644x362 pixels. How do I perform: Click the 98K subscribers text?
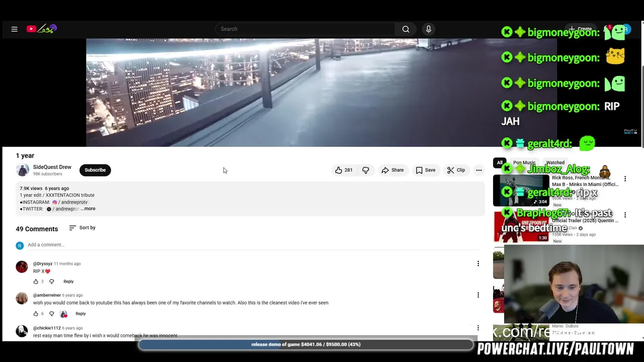tap(48, 174)
